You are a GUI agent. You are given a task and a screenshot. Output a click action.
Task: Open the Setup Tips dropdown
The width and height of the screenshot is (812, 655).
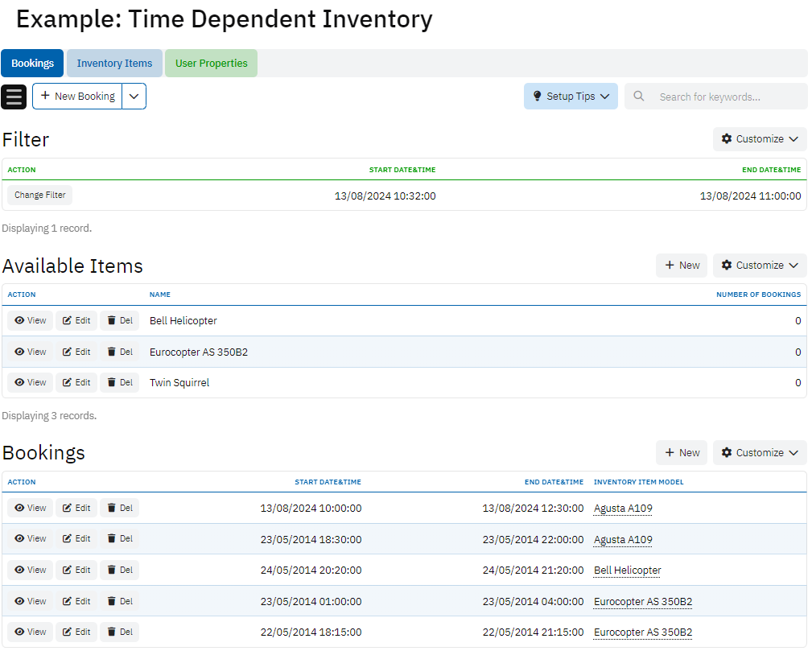point(571,97)
